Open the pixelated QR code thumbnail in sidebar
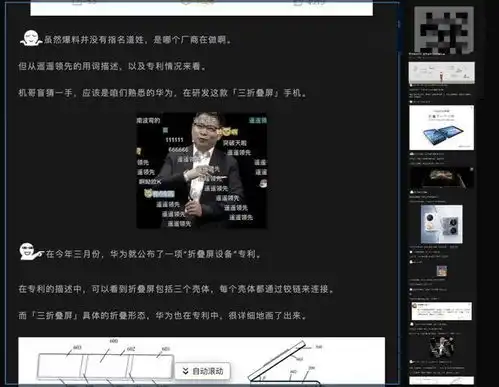 [444, 30]
